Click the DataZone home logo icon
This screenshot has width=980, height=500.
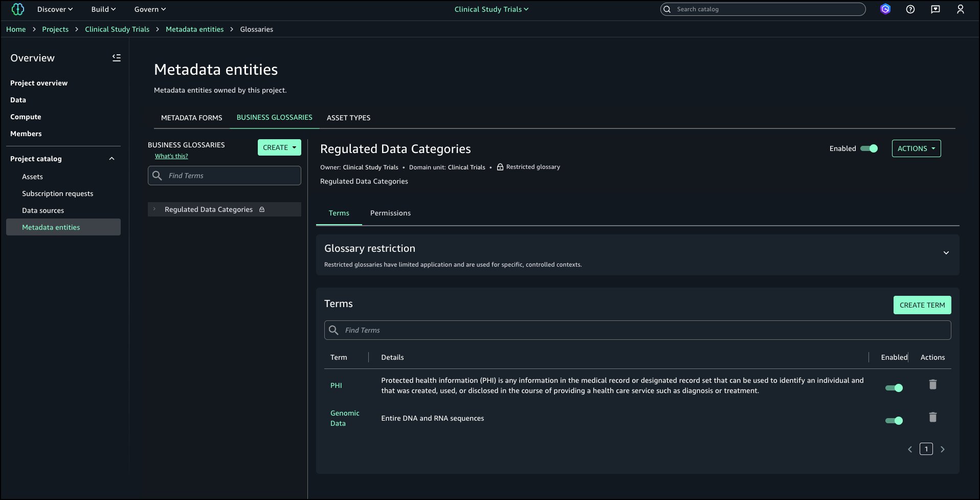coord(18,9)
